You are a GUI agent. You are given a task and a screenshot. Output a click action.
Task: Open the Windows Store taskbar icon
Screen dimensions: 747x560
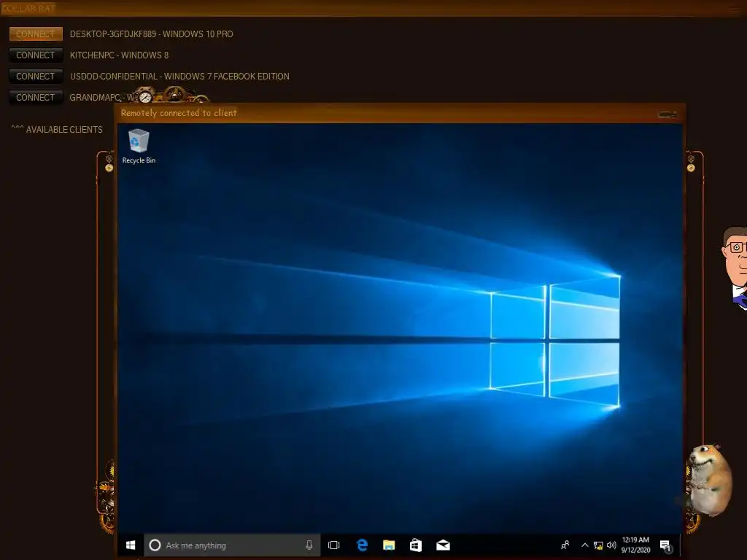pos(416,545)
